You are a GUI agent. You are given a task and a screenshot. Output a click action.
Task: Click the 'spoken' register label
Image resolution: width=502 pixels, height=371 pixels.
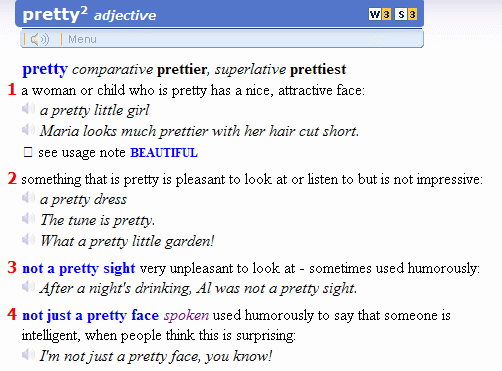point(186,315)
